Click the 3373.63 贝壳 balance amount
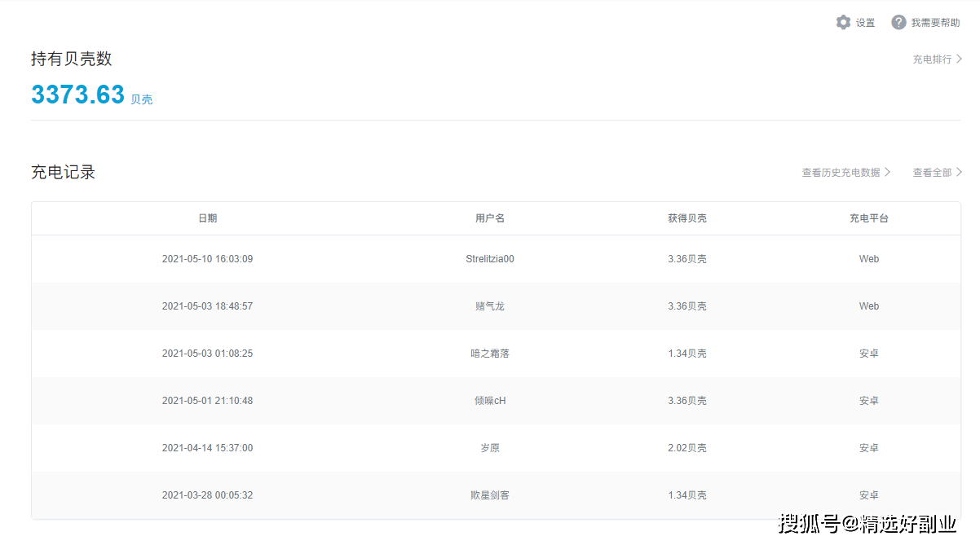 77,94
